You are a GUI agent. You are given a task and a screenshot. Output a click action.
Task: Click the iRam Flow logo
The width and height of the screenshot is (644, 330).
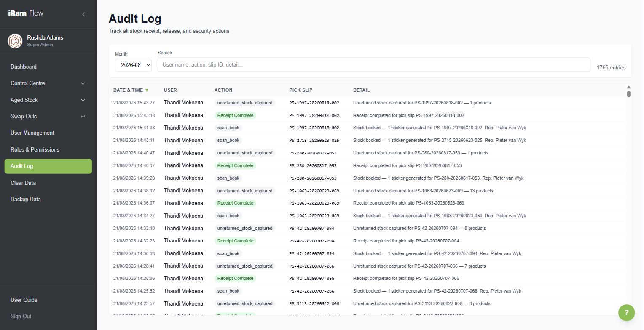(26, 13)
